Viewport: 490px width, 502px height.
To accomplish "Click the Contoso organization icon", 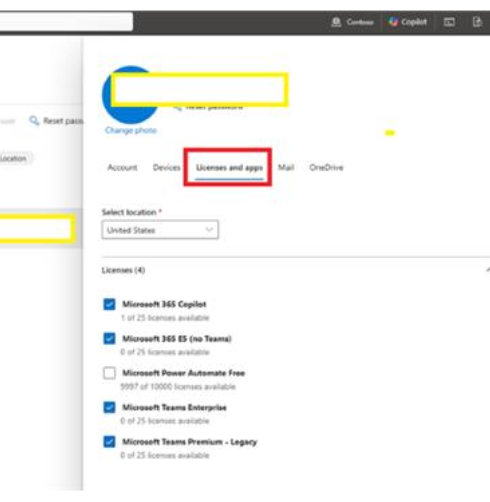I will pyautogui.click(x=336, y=22).
